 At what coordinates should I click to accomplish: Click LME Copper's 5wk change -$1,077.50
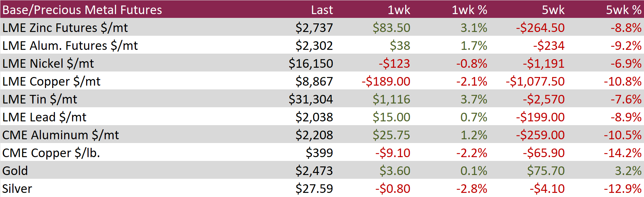coord(535,81)
